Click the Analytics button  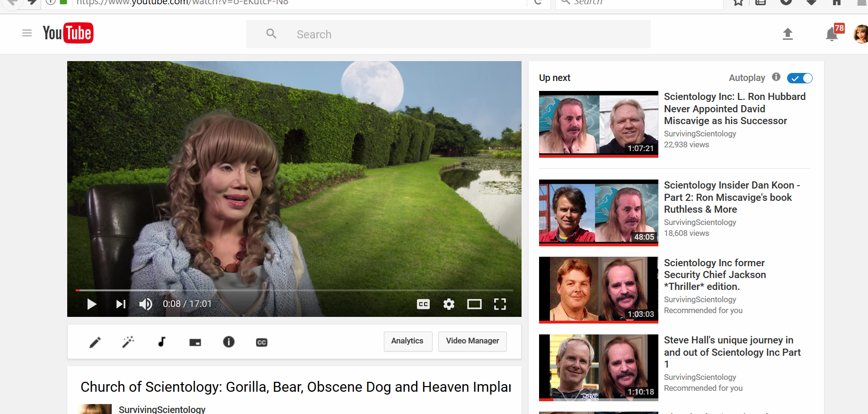(x=408, y=342)
